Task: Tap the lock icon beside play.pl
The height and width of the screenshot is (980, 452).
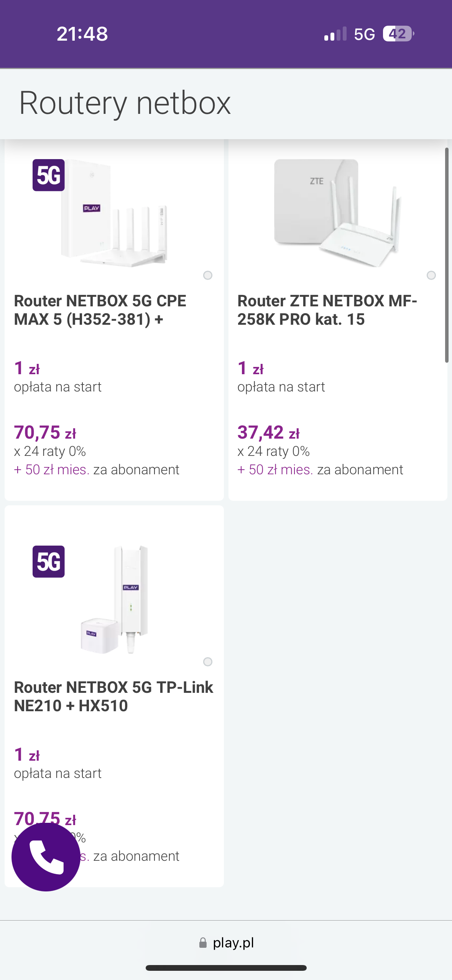Action: pyautogui.click(x=203, y=943)
